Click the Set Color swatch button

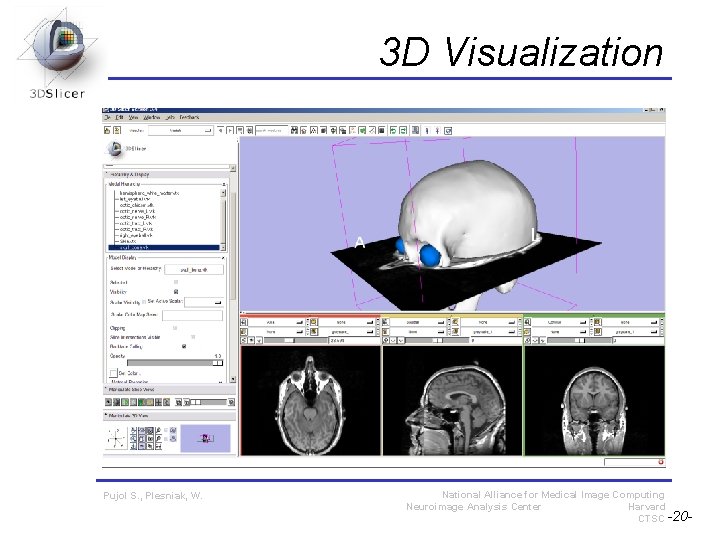pos(113,373)
